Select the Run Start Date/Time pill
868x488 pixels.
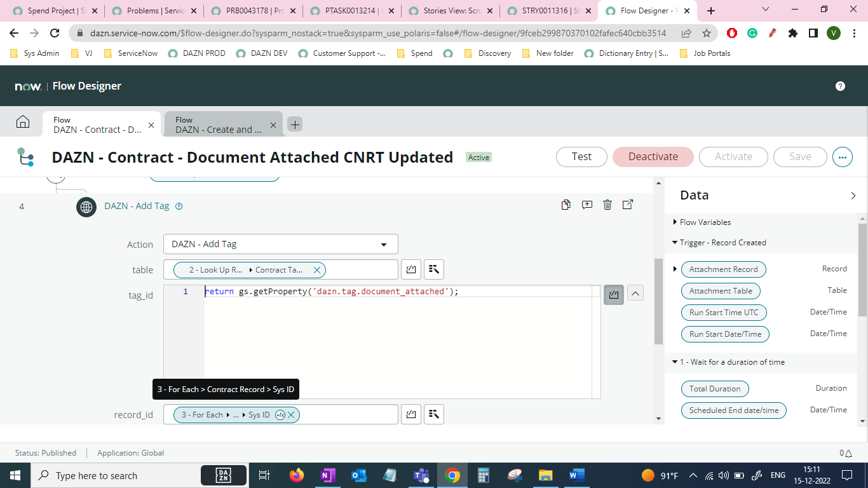point(725,334)
